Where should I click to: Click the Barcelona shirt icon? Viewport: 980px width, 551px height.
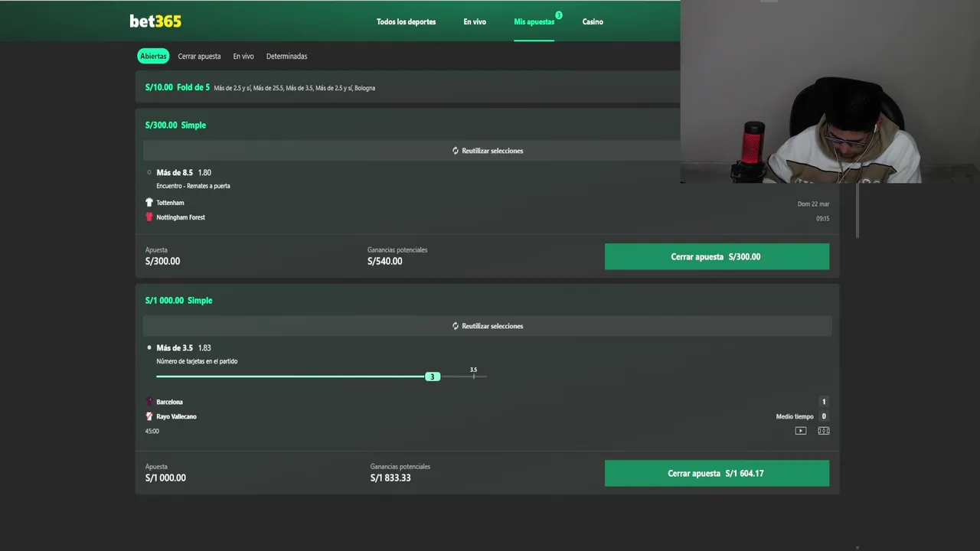149,402
